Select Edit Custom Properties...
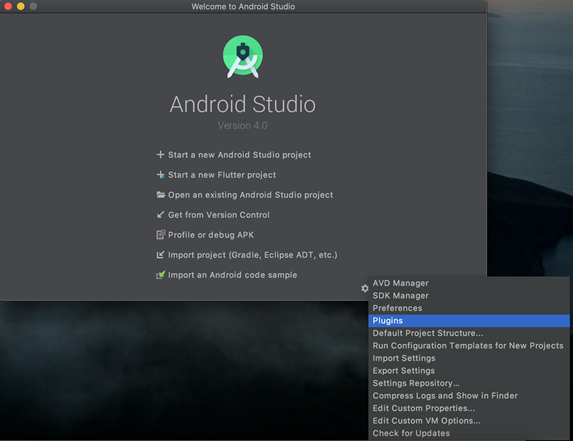The height and width of the screenshot is (441, 573). [469, 408]
